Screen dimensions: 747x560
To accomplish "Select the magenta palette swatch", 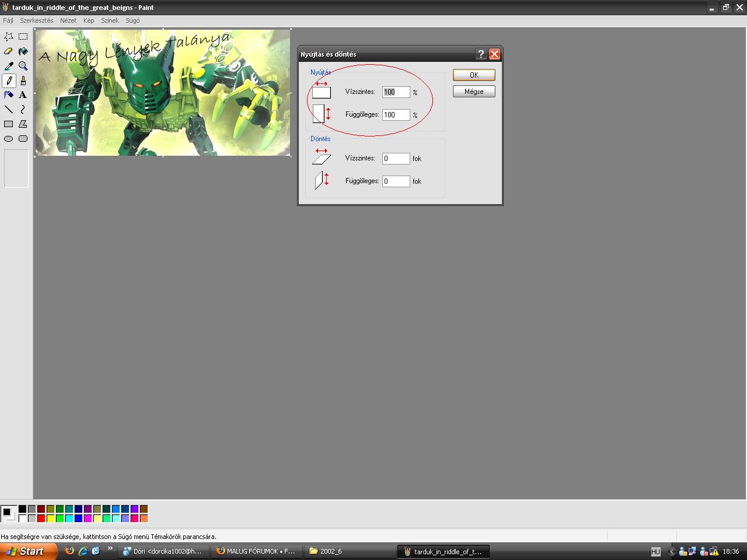I will click(x=88, y=519).
